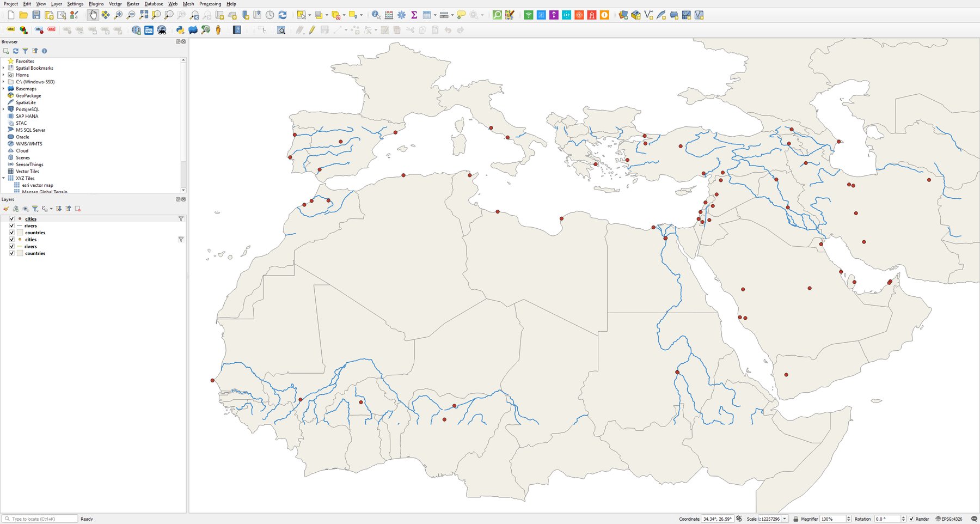Click the Zoom Full extent icon
This screenshot has width=980, height=524.
(x=143, y=15)
